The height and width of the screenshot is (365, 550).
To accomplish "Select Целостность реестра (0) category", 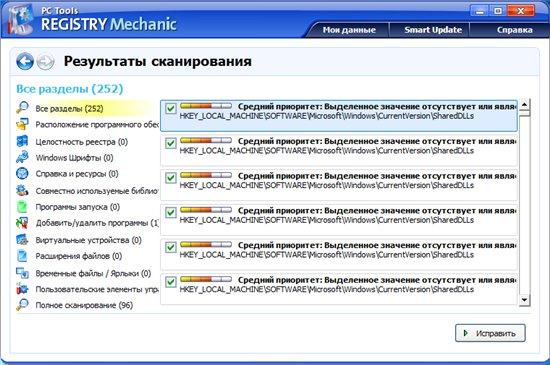I will [x=81, y=142].
